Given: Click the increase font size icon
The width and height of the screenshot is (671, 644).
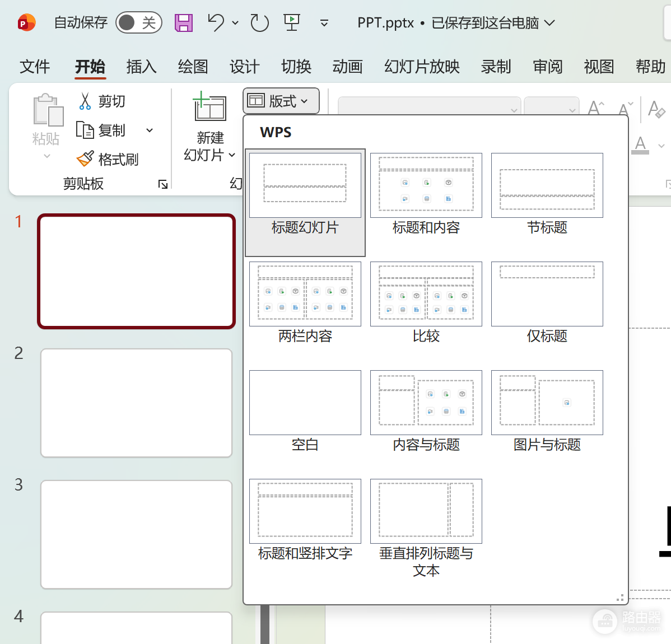Looking at the screenshot, I should (x=596, y=108).
